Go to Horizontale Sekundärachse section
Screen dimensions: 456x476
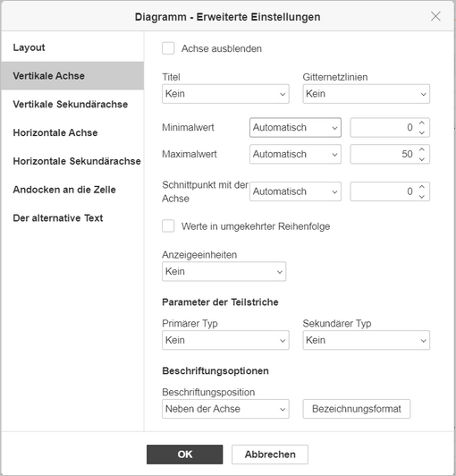[72, 161]
